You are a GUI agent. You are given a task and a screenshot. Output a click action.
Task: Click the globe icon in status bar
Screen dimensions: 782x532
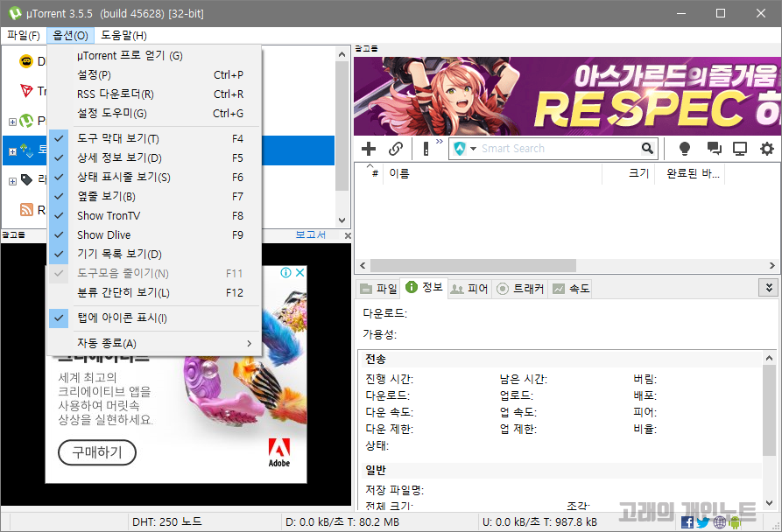(x=719, y=522)
